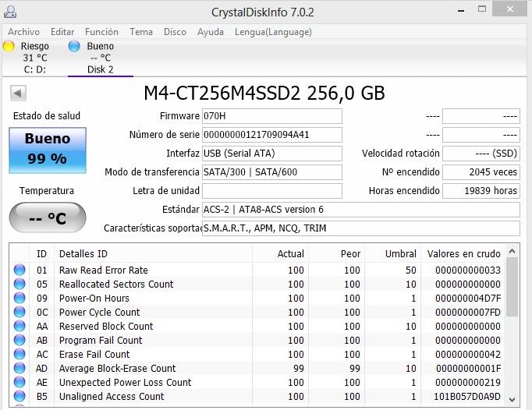Click the Número de serie field
The height and width of the screenshot is (410, 532).
tap(272, 135)
